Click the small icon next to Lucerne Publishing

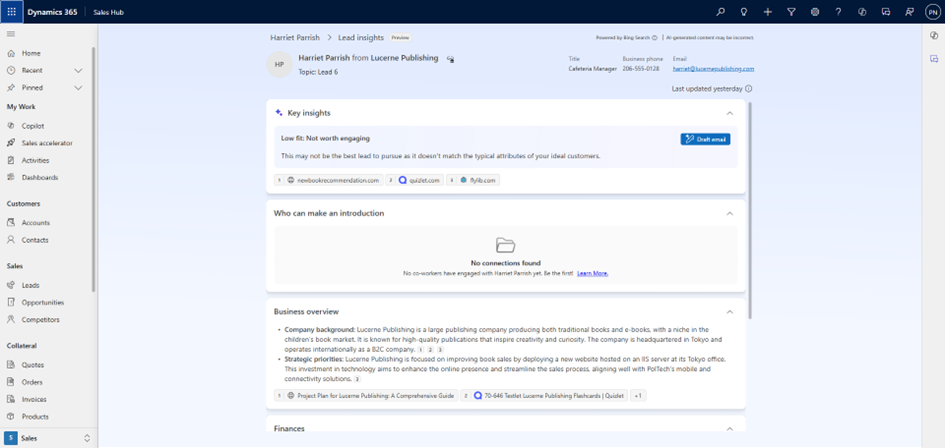(450, 58)
